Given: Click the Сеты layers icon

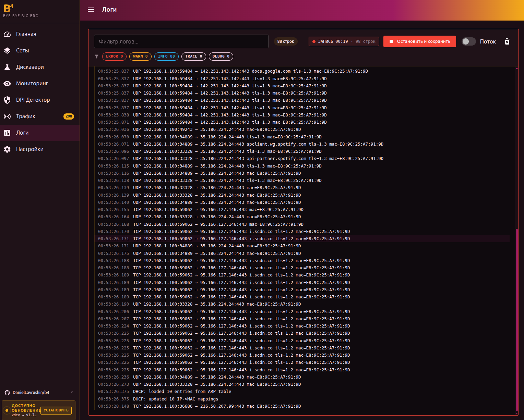Looking at the screenshot, I should 7,51.
